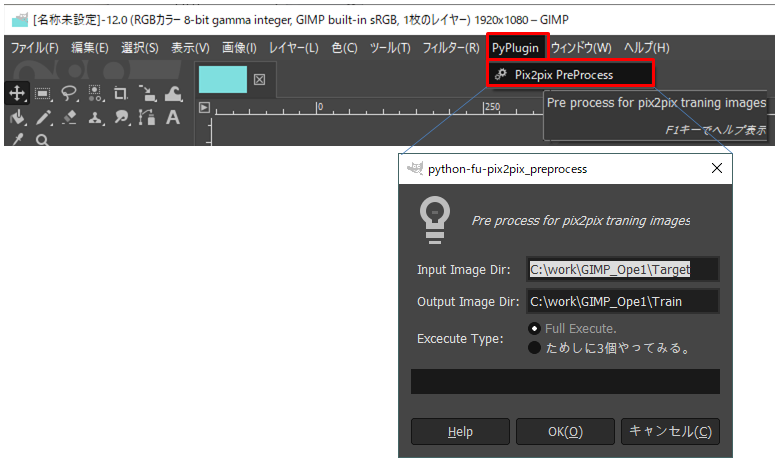Image resolution: width=781 pixels, height=466 pixels.
Task: Open the 選択(S) menu
Action: (140, 48)
